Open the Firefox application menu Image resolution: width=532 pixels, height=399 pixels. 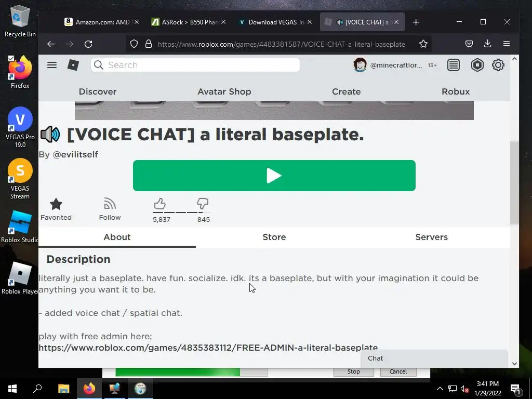tap(507, 44)
